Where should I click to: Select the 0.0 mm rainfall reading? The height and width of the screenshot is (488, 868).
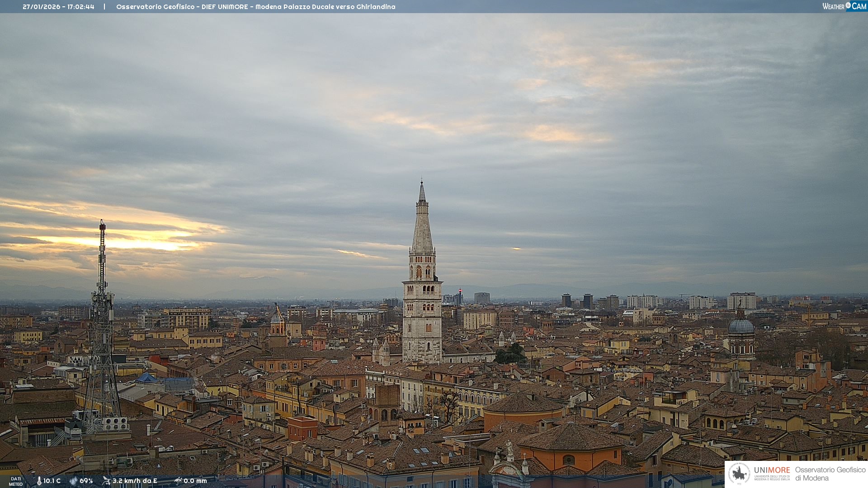click(195, 481)
